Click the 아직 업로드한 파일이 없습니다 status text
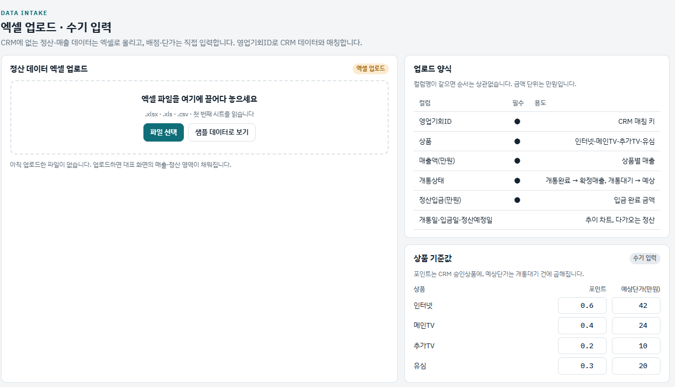 121,164
